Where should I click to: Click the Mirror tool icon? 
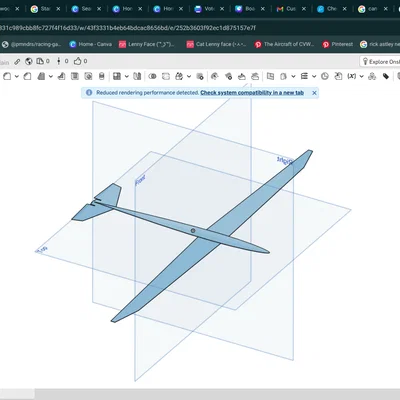tap(137, 76)
